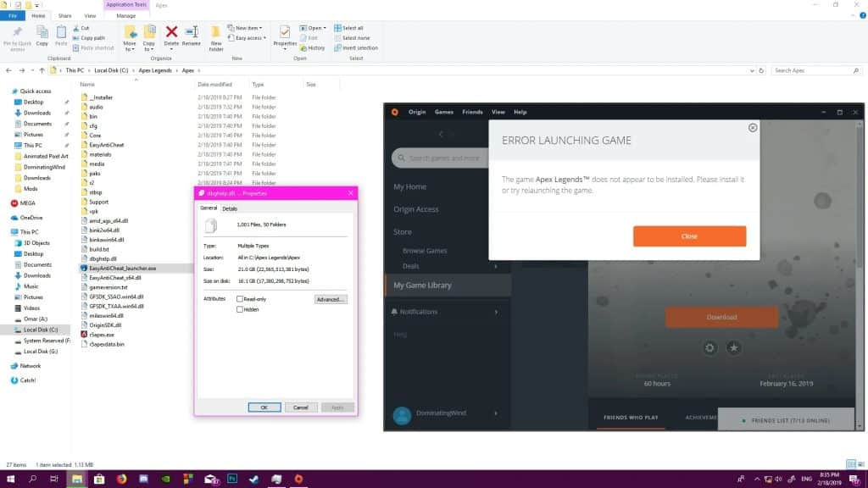
Task: Expand the Notifications submenu arrow in Origin
Action: [495, 312]
